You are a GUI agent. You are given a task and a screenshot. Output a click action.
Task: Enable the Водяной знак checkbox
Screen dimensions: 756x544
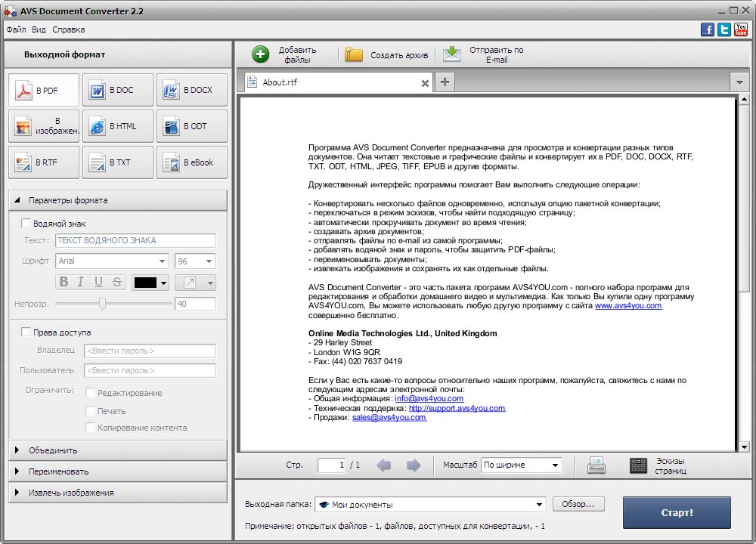tap(26, 224)
